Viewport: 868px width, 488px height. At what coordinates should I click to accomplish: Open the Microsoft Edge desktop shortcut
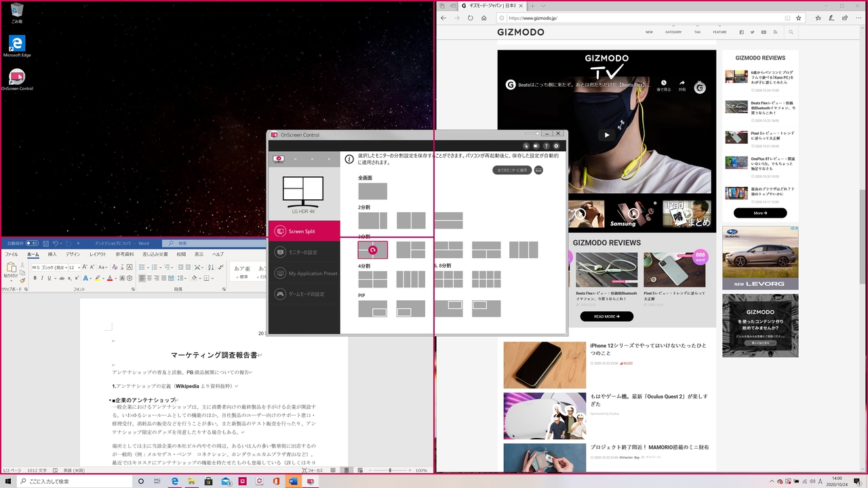coord(17,46)
